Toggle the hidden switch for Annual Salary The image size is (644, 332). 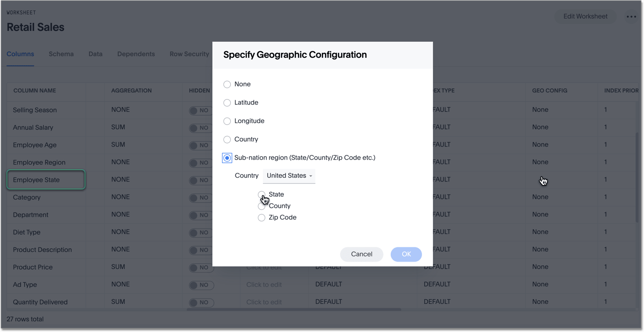tap(201, 128)
